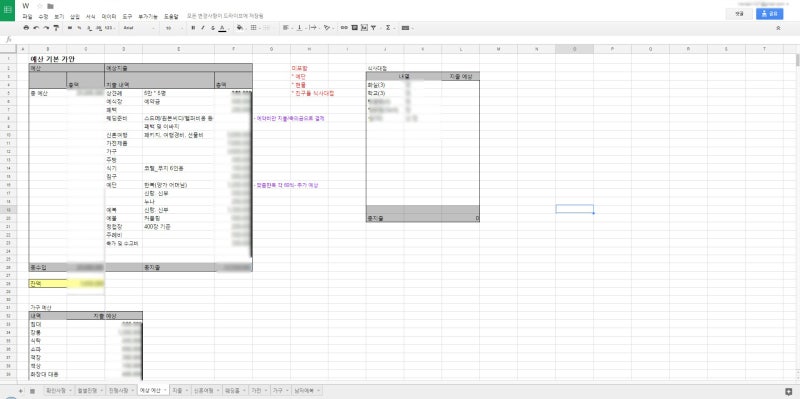The width and height of the screenshot is (800, 399).
Task: Click the paint format roller icon
Action: tap(56, 28)
